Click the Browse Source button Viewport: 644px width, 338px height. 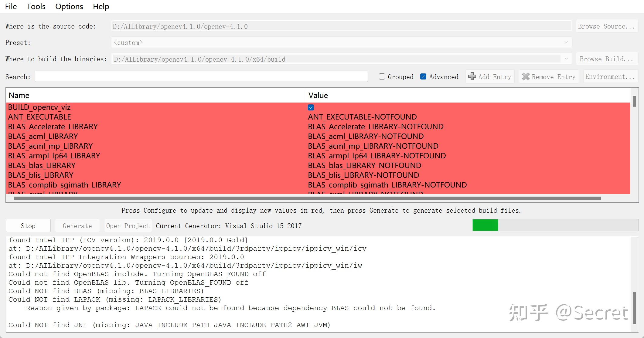607,26
